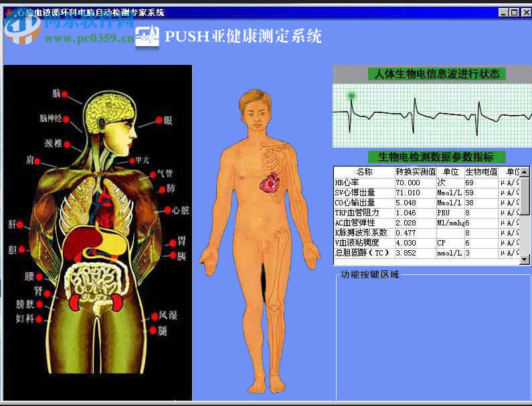Select the K脉搏波形系数 row name
The height and width of the screenshot is (406, 532).
click(361, 233)
